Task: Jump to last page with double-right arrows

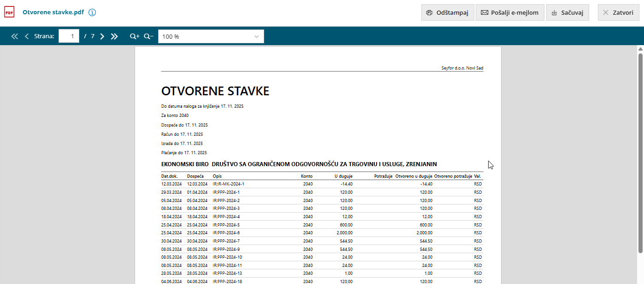Action: tap(114, 36)
